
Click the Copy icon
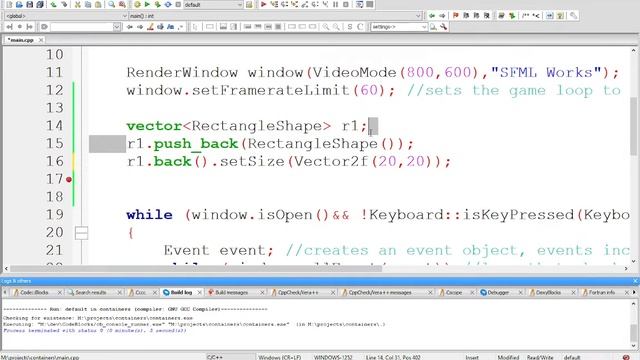pos(88,4)
